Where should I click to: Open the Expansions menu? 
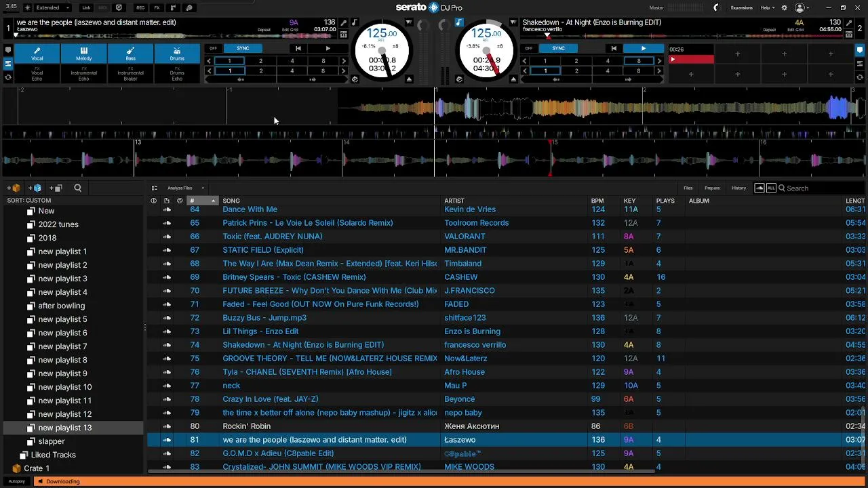(x=741, y=7)
